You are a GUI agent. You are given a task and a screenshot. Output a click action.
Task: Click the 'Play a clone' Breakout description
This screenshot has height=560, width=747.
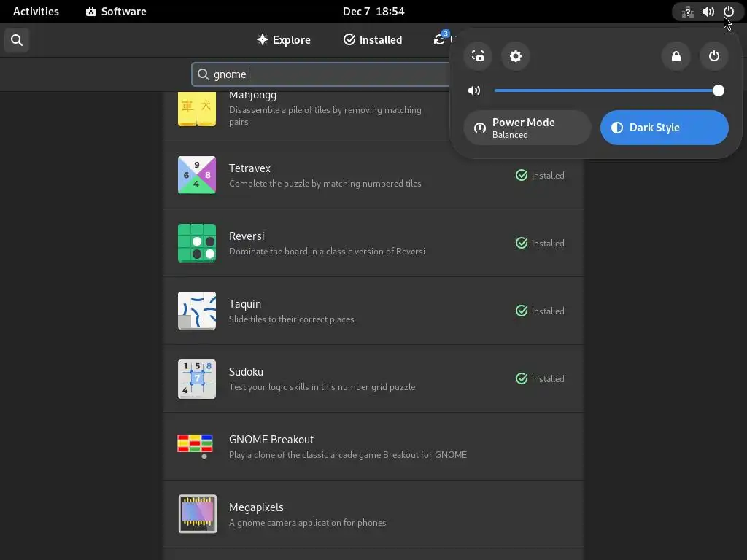click(348, 455)
